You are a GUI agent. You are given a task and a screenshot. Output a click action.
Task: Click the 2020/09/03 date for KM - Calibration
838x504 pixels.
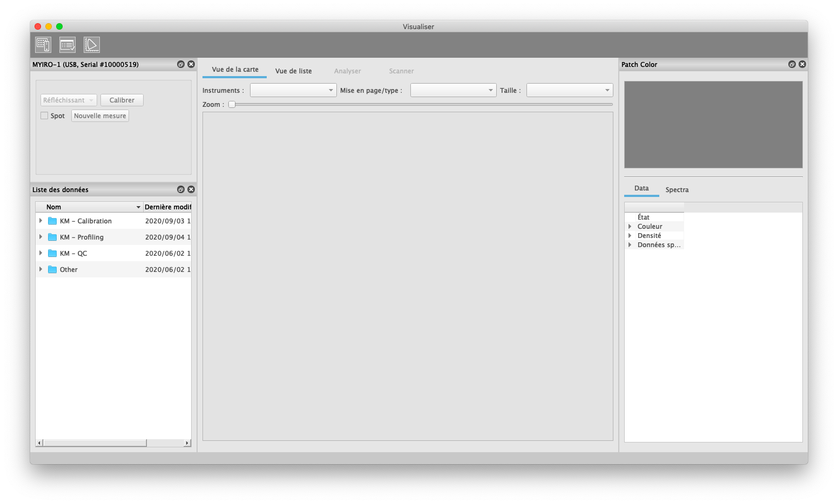[167, 221]
